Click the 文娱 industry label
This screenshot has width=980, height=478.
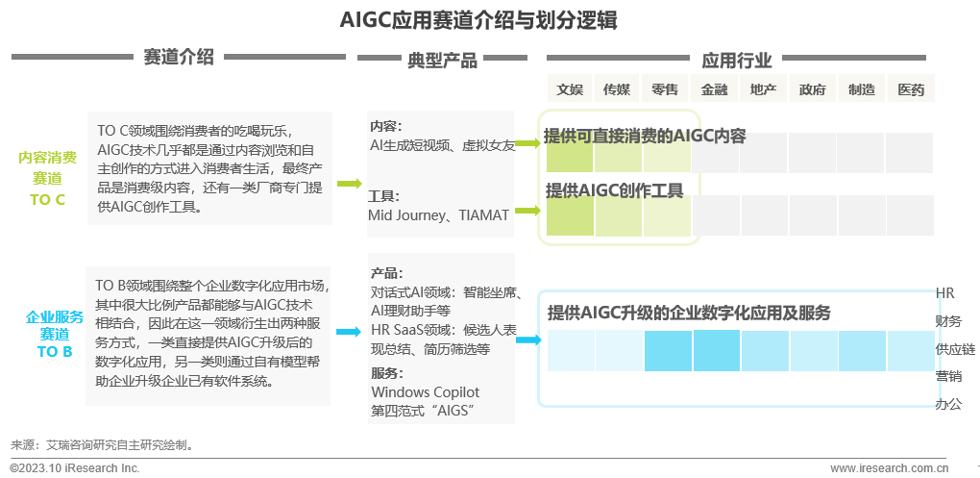coord(570,89)
